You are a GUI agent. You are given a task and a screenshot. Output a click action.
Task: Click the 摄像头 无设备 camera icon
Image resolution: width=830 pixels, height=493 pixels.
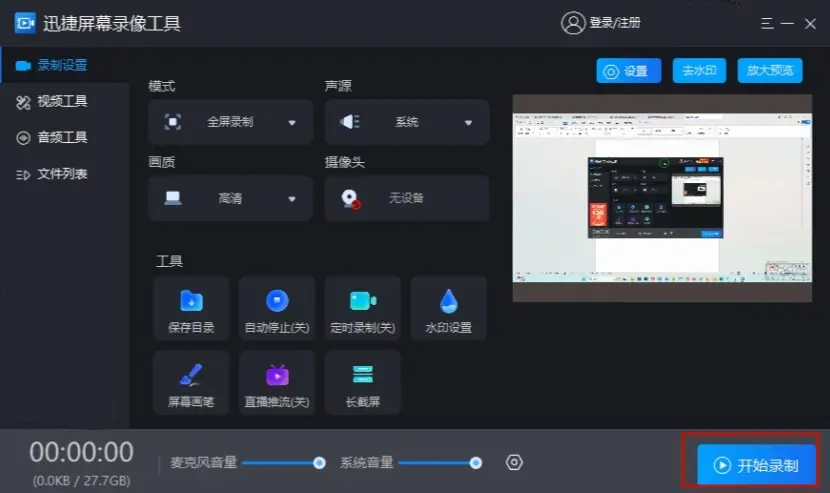click(x=350, y=198)
